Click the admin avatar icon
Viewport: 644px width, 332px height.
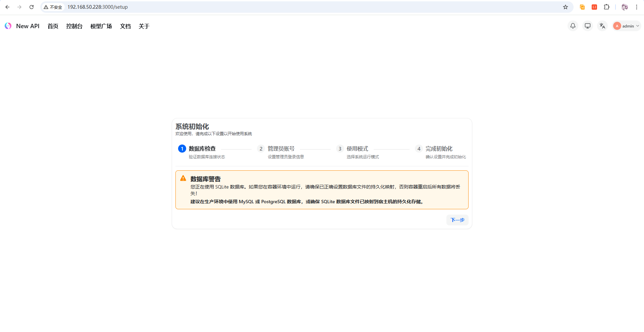(617, 26)
